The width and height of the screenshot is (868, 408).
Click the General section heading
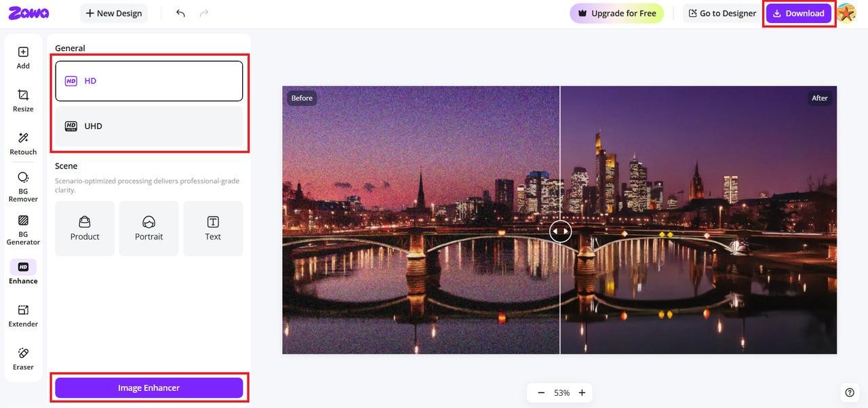point(70,48)
